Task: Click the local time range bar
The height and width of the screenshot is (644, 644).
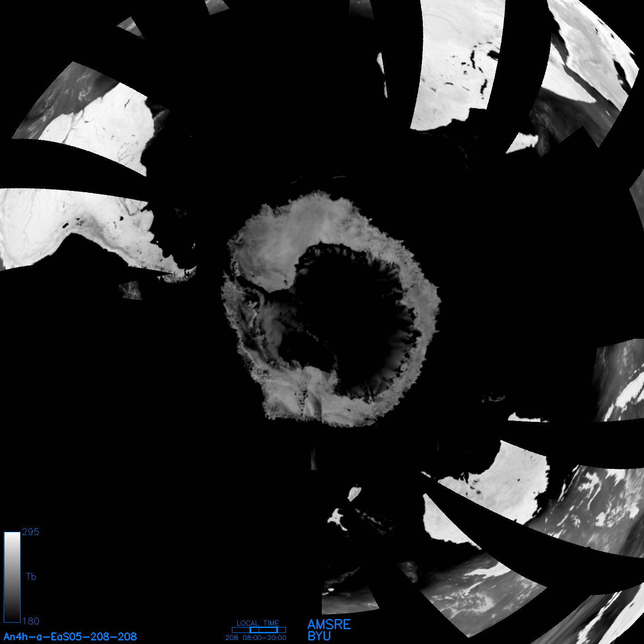Action: (259, 630)
